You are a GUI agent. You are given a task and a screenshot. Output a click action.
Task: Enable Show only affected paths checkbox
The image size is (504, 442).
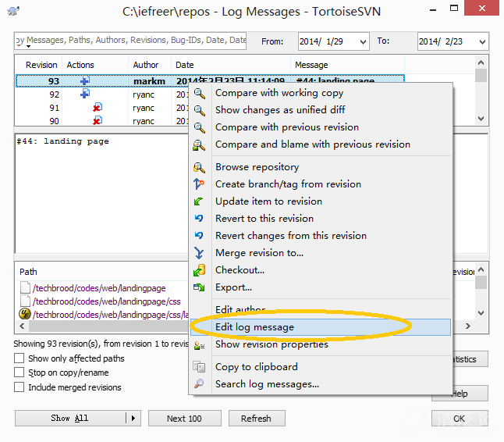click(19, 358)
